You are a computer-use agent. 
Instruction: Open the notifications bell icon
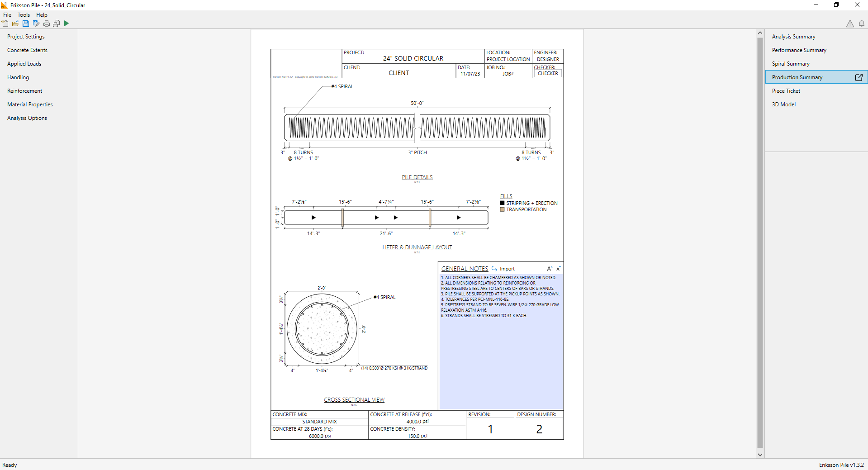(862, 24)
